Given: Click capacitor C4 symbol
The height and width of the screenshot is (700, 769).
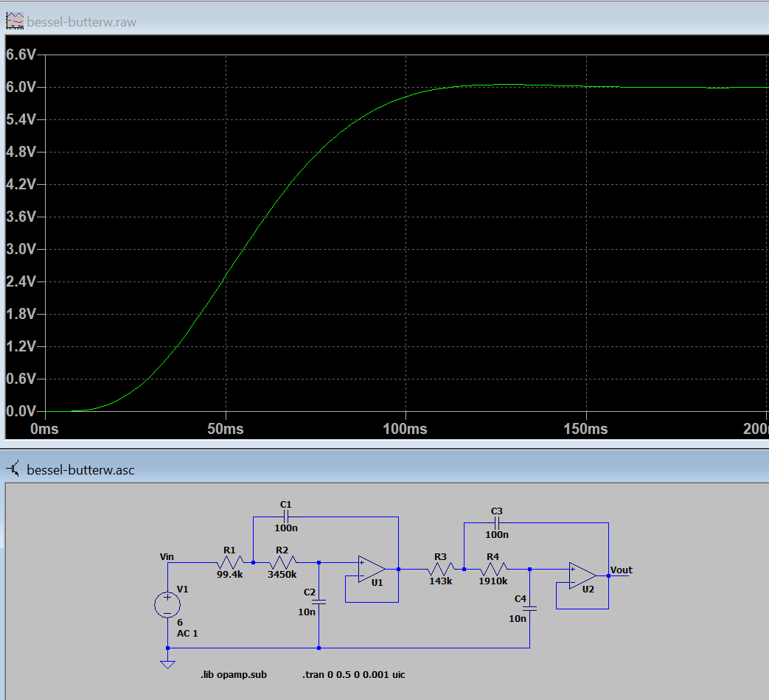Looking at the screenshot, I should pyautogui.click(x=529, y=609).
